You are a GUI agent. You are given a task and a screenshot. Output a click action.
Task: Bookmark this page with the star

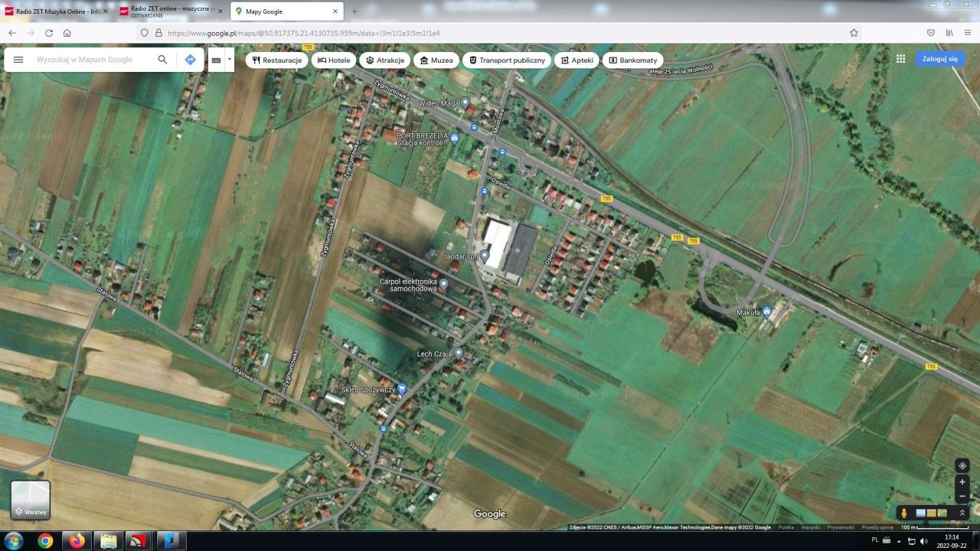click(854, 33)
